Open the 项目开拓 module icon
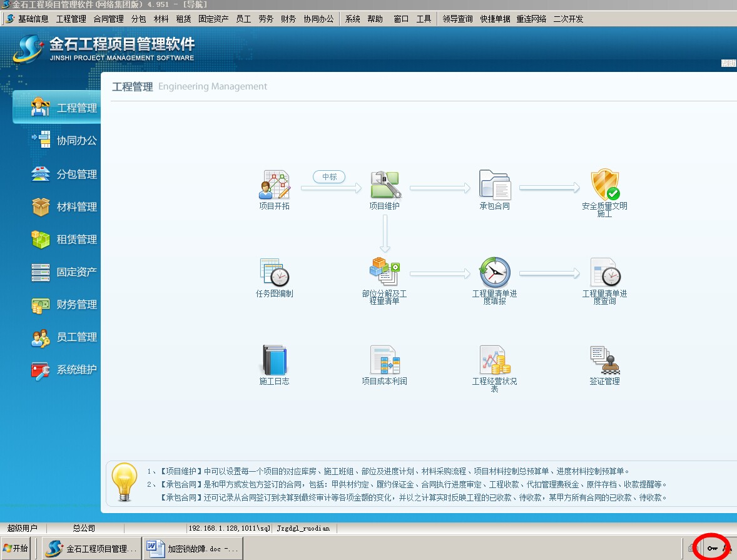The width and height of the screenshot is (737, 560). click(274, 185)
